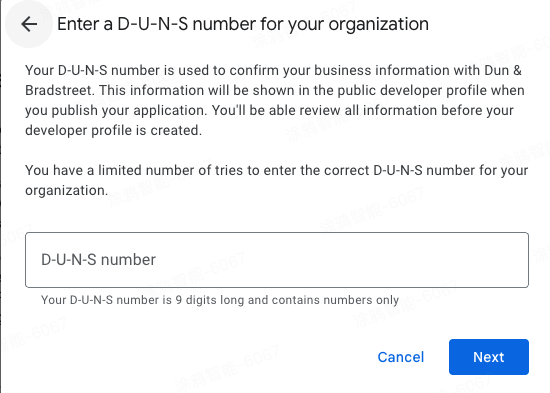
Task: Click the phrase 'developer profile is created'
Action: click(113, 131)
